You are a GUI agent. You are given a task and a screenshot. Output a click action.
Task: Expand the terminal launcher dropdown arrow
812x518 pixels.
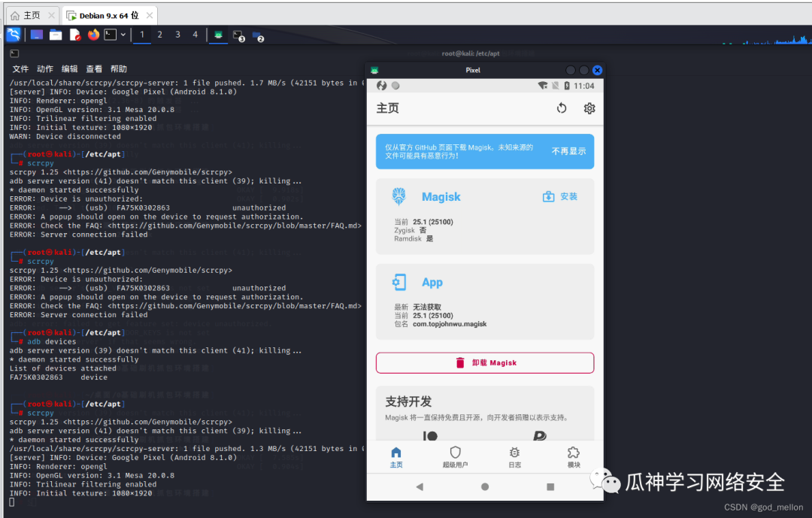tap(123, 35)
